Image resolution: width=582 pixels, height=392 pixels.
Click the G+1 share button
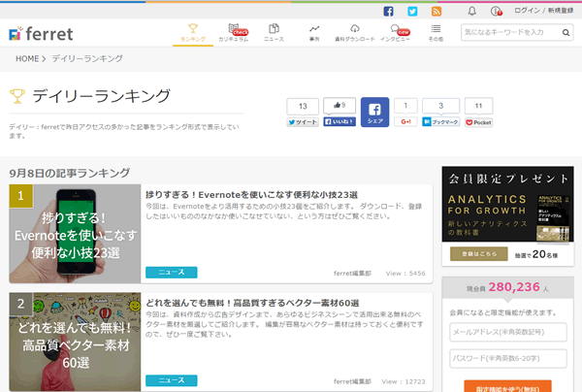[405, 121]
